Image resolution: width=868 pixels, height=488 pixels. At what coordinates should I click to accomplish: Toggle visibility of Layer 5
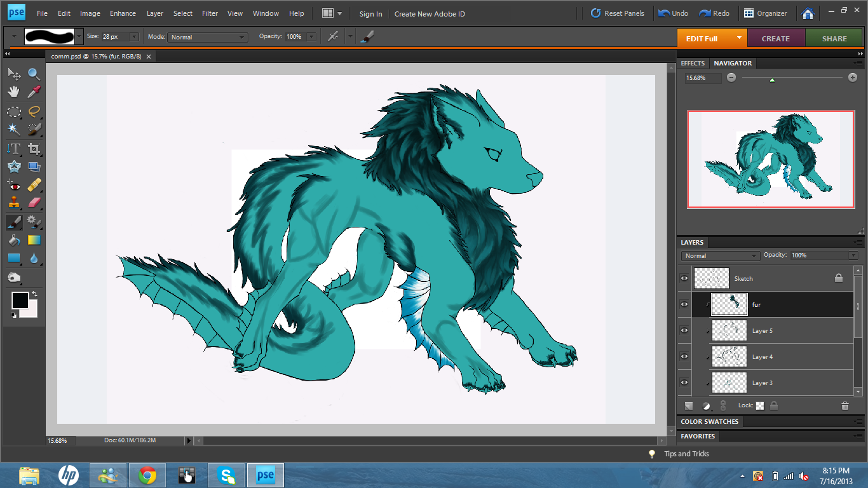tap(684, 330)
